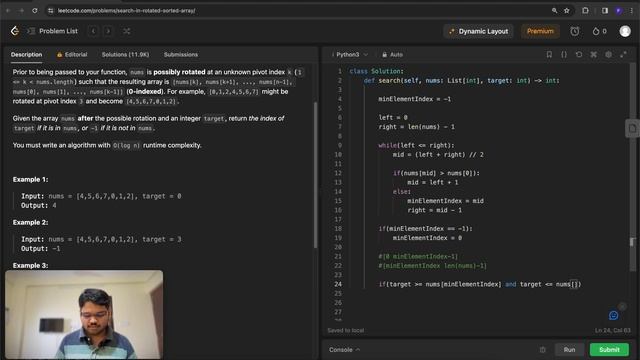Image resolution: width=640 pixels, height=360 pixels.
Task: Open the user profile avatar
Action: coord(625,31)
